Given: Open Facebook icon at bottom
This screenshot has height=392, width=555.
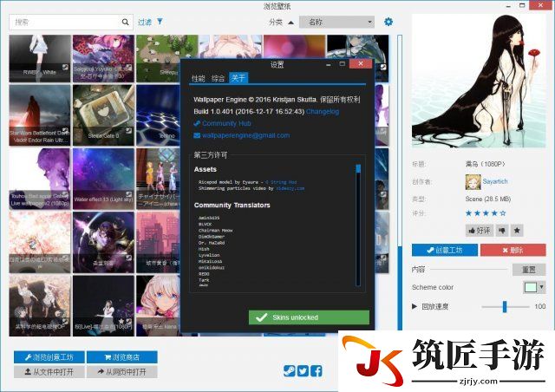Looking at the screenshot, I should click(x=316, y=371).
